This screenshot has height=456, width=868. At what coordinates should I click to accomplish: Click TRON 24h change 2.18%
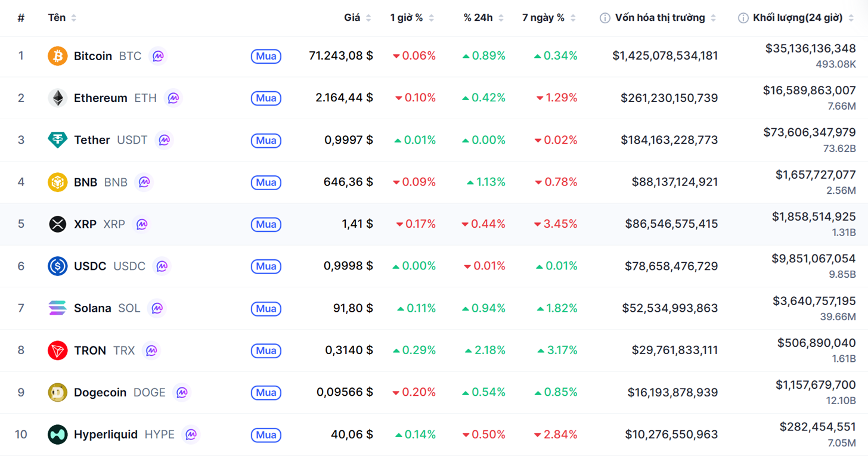click(x=485, y=350)
